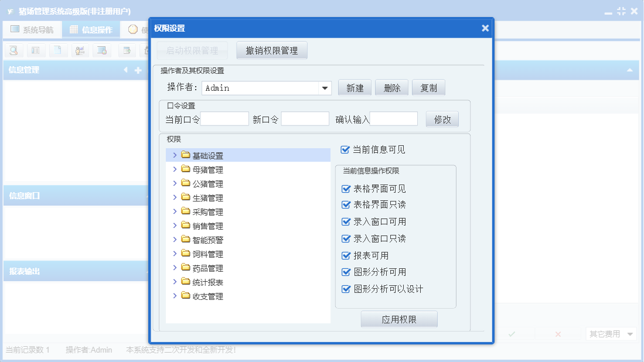644x362 pixels.
Task: Click the 撤销权限管理 button
Action: 272,51
